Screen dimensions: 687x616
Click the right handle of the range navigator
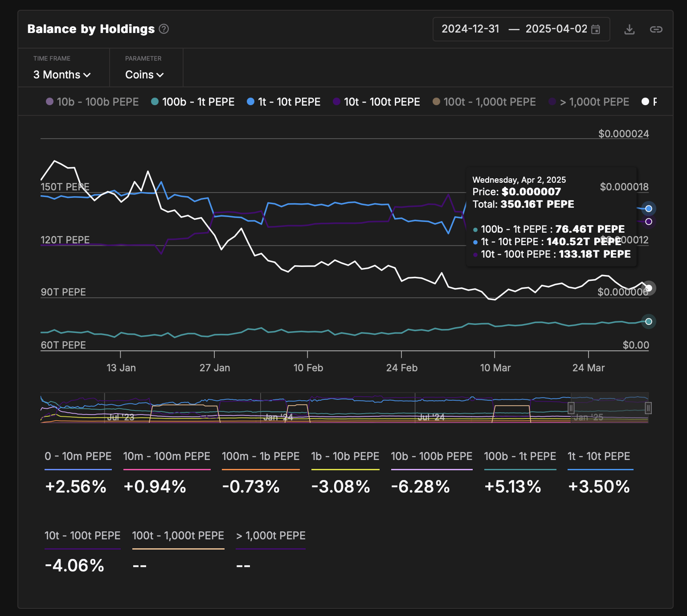click(648, 408)
